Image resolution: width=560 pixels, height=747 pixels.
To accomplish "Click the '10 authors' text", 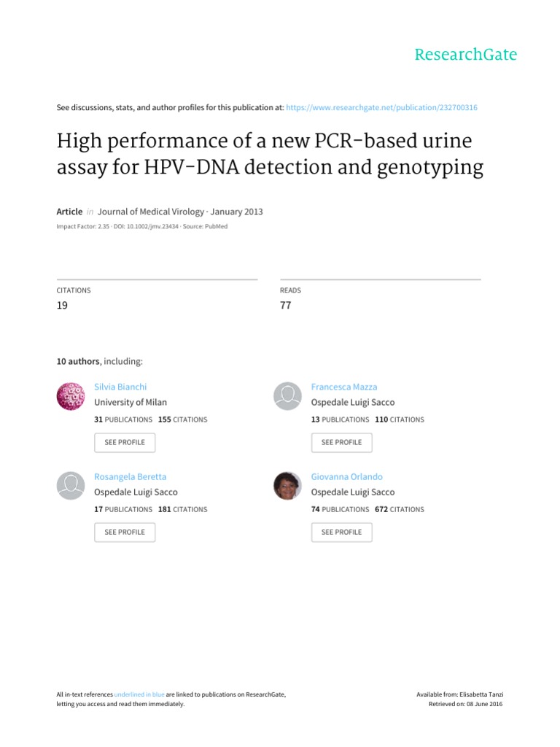I will coord(79,361).
